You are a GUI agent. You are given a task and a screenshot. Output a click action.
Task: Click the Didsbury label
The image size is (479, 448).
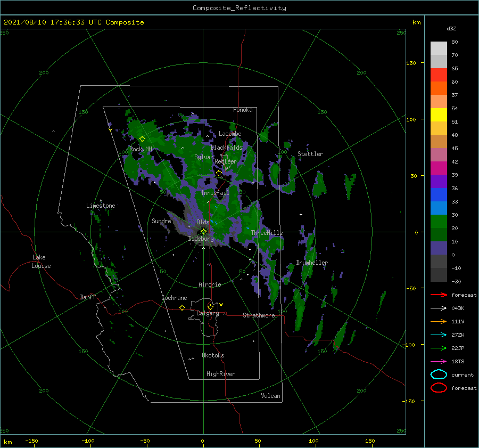[201, 239]
